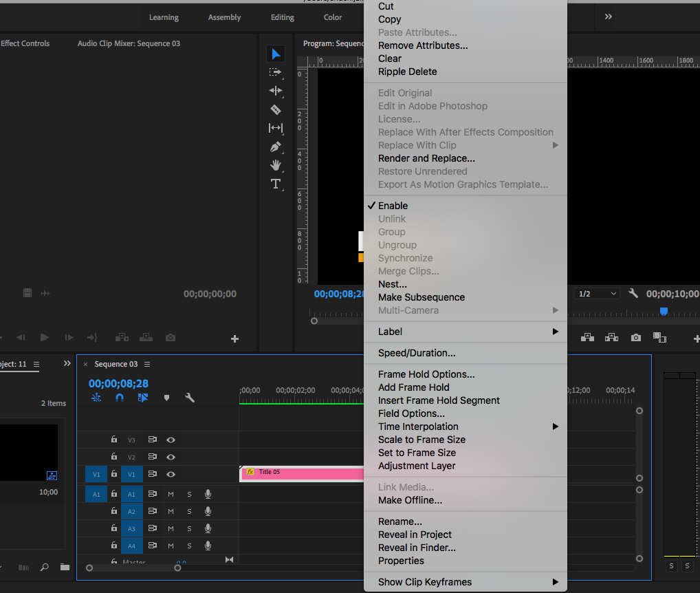Image resolution: width=700 pixels, height=593 pixels.
Task: Open the 1/2 playback resolution dropdown
Action: pyautogui.click(x=595, y=293)
